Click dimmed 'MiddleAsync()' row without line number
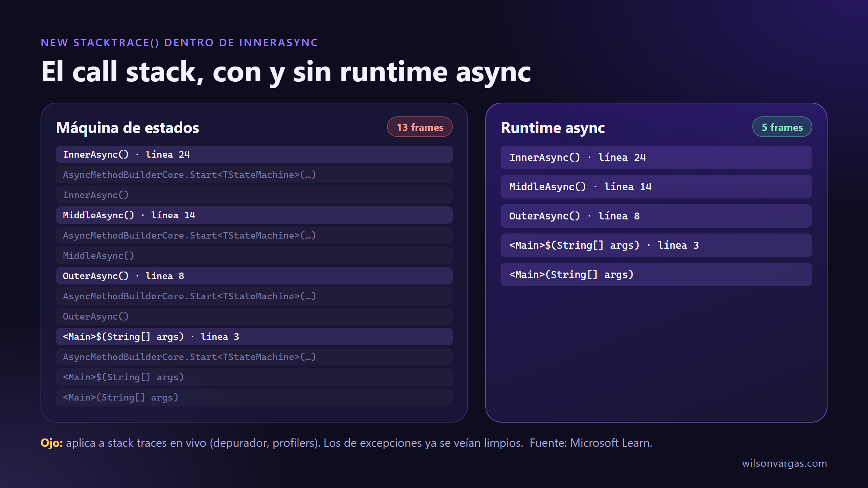 tap(254, 256)
